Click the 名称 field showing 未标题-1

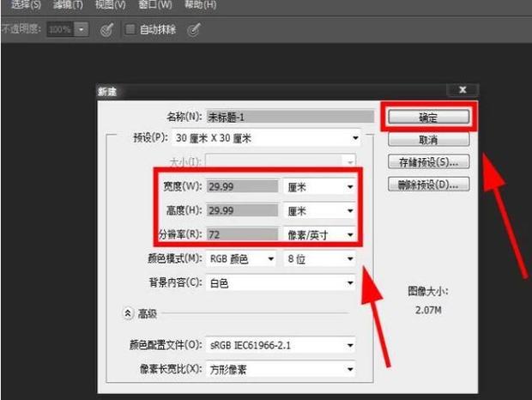290,117
